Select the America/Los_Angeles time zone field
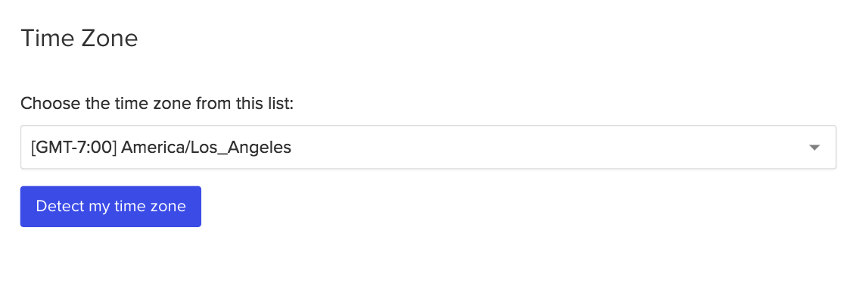 tap(428, 147)
